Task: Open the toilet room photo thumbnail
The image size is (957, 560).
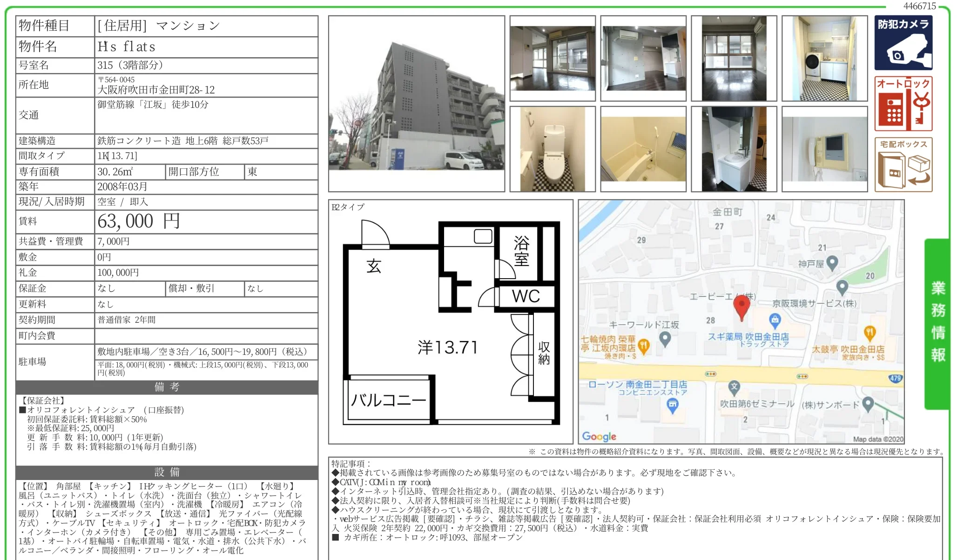Action: (553, 149)
